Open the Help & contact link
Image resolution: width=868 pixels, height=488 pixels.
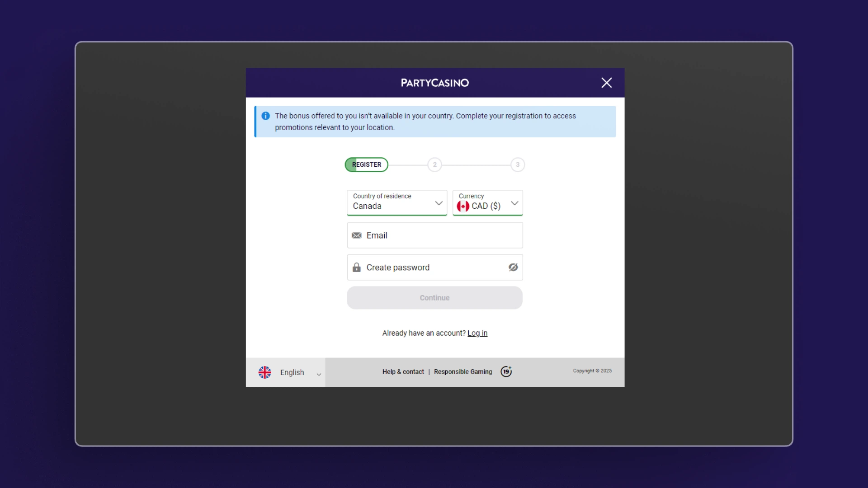[x=403, y=372]
